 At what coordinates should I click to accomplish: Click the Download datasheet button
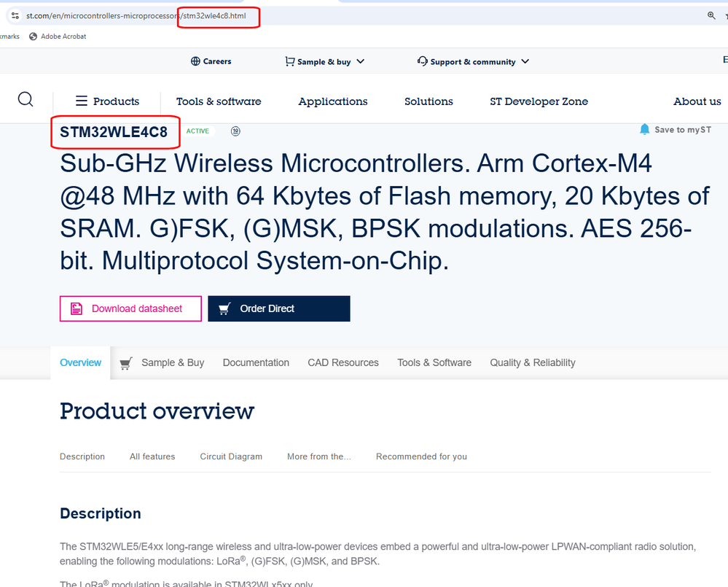coord(130,308)
